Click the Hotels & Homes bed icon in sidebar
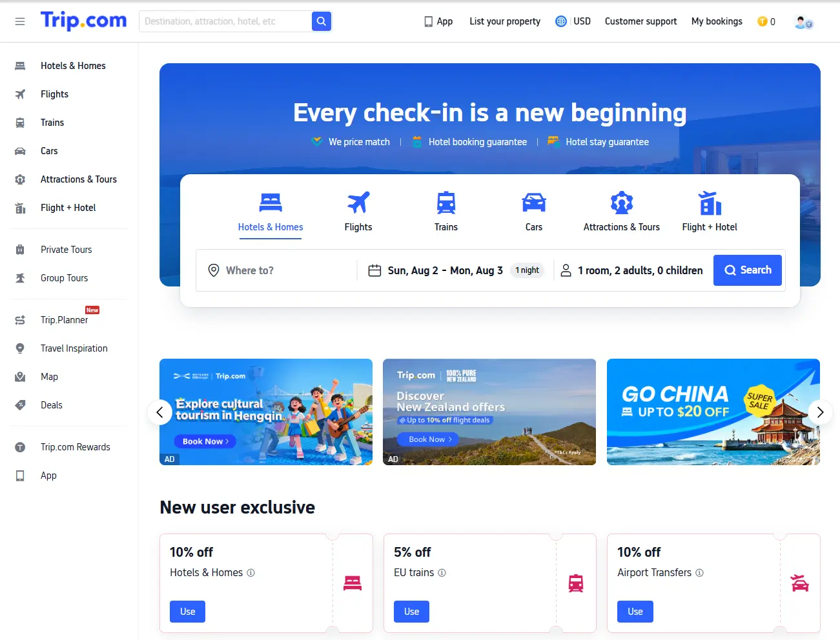Image resolution: width=840 pixels, height=640 pixels. [x=20, y=66]
